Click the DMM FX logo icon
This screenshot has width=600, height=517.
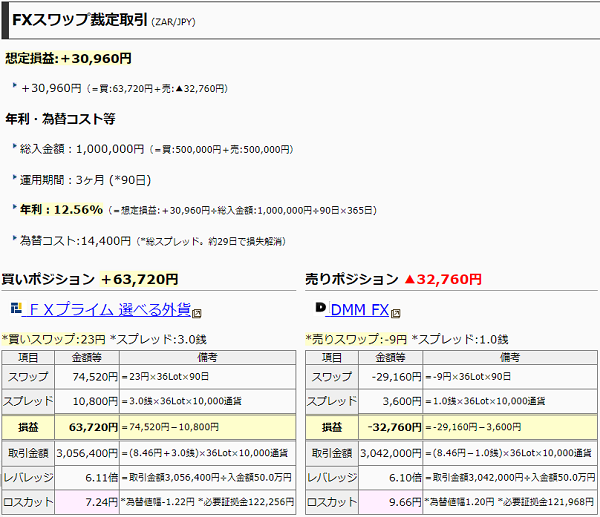(320, 307)
